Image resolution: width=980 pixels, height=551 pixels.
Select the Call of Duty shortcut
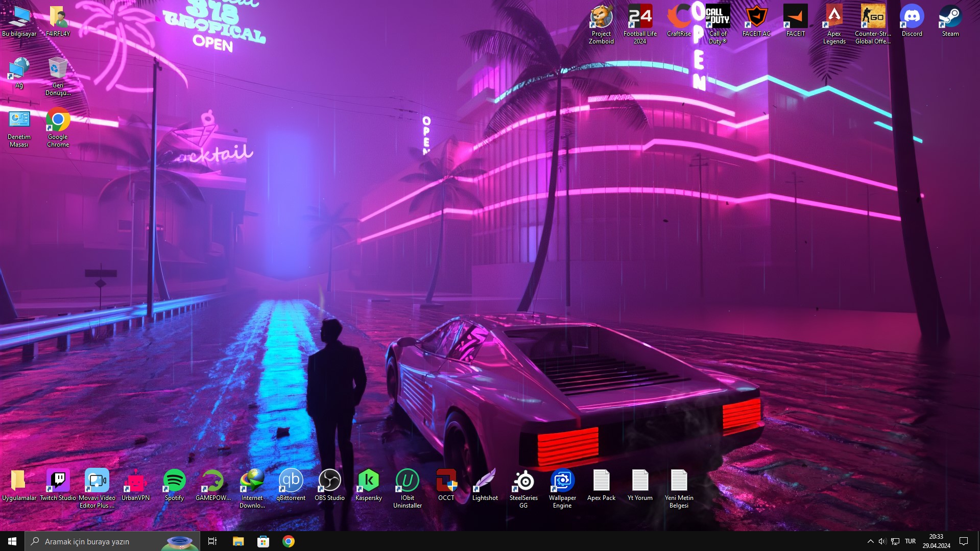click(718, 25)
